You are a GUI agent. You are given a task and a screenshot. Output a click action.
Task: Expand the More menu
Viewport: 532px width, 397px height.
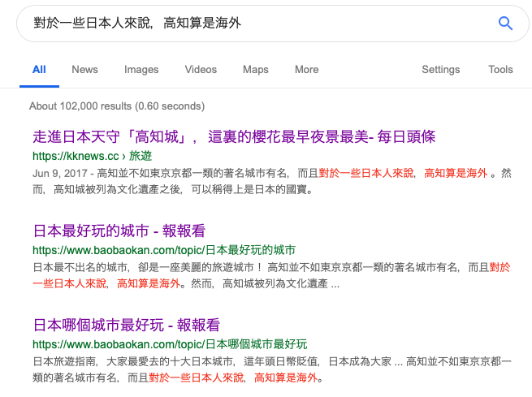[x=306, y=70]
